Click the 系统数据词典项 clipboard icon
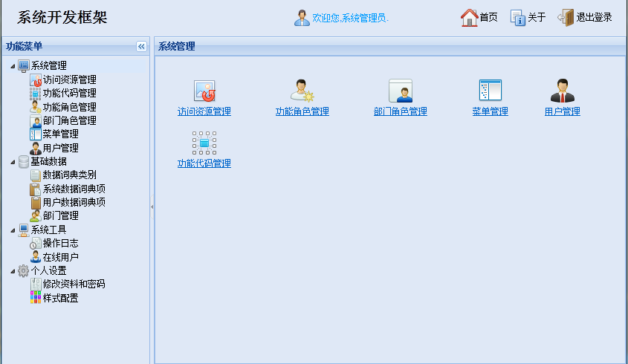 pyautogui.click(x=35, y=189)
